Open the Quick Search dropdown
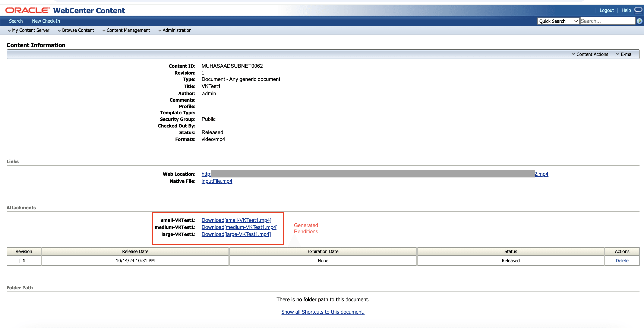The height and width of the screenshot is (328, 644). coord(558,21)
